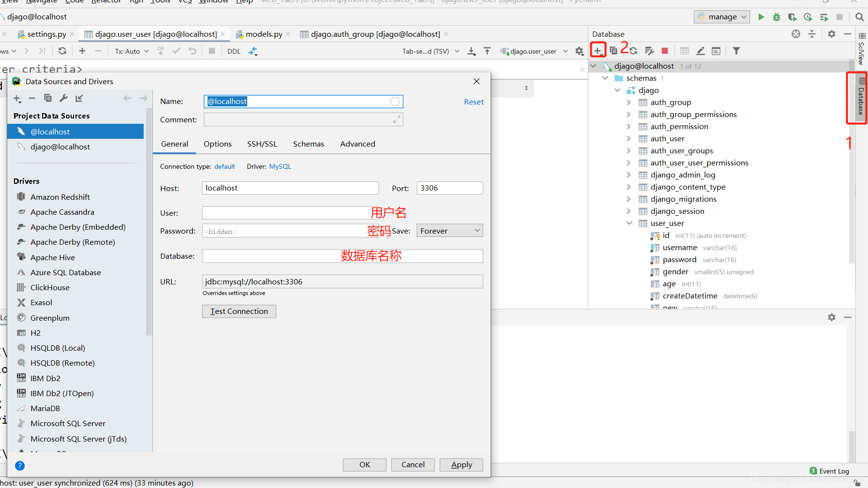This screenshot has height=488, width=868.
Task: Click the Run green play icon
Action: (x=761, y=17)
